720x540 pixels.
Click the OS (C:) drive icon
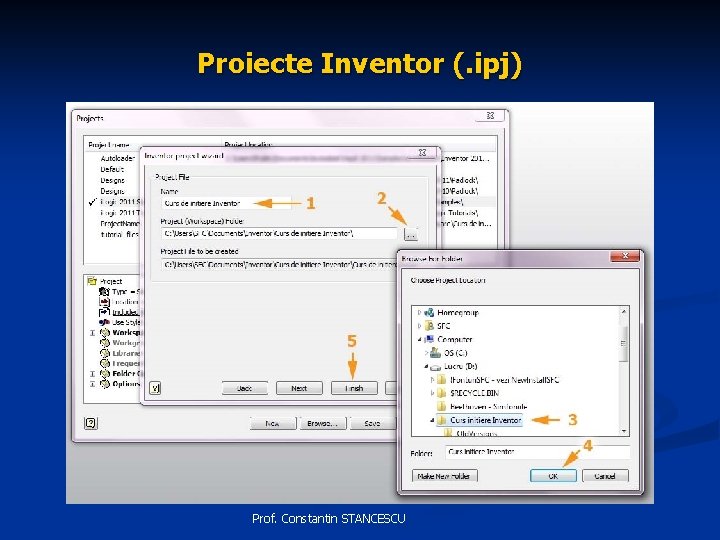click(x=435, y=353)
